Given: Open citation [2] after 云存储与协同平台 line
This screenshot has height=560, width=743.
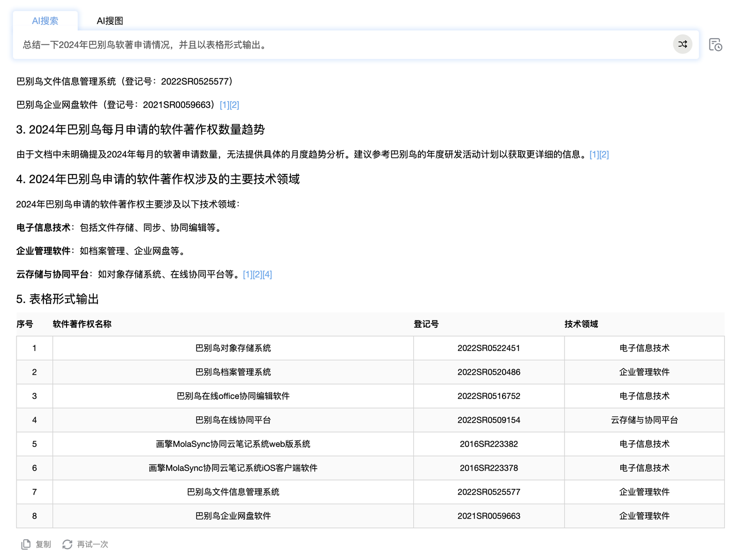Looking at the screenshot, I should coord(257,274).
